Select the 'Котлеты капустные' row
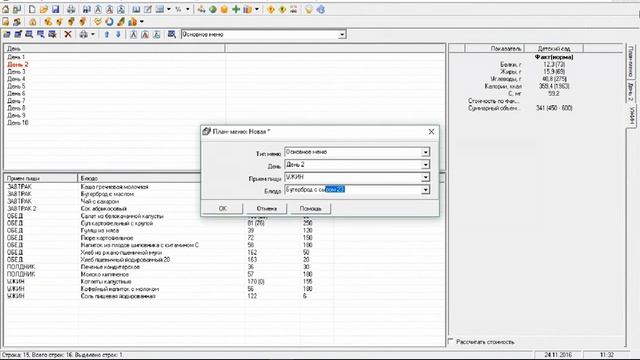Screen dimensions: 640x360 pyautogui.click(x=106, y=282)
